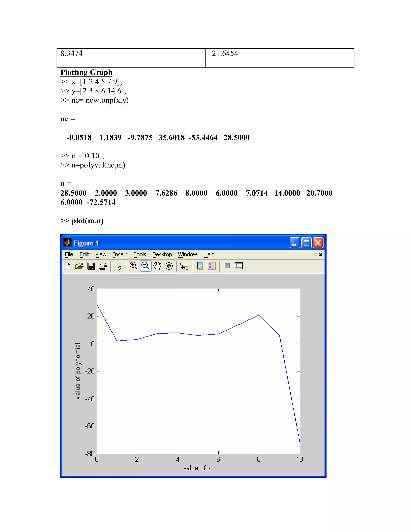The height and width of the screenshot is (532, 411).
Task: Click the MATLAB logo in Figure 1 title bar
Action: (x=67, y=243)
